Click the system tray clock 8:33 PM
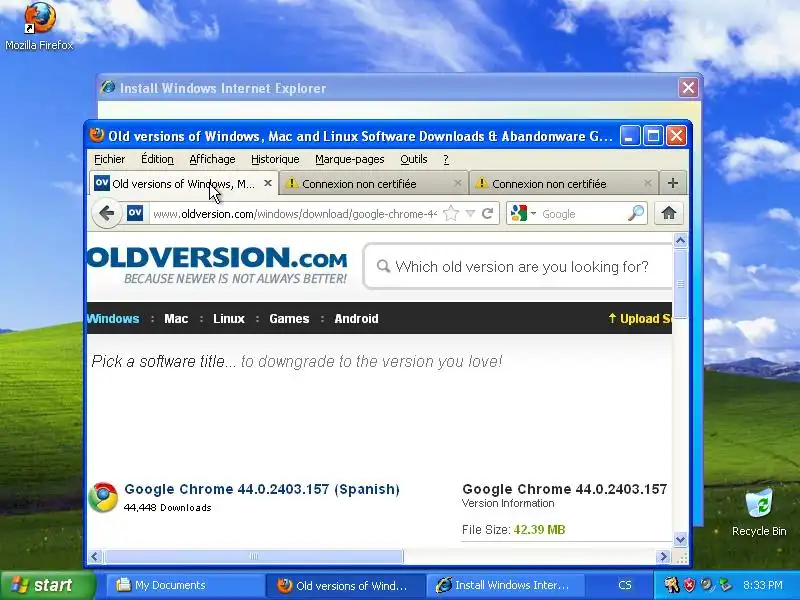Image resolution: width=800 pixels, height=600 pixels. [763, 585]
